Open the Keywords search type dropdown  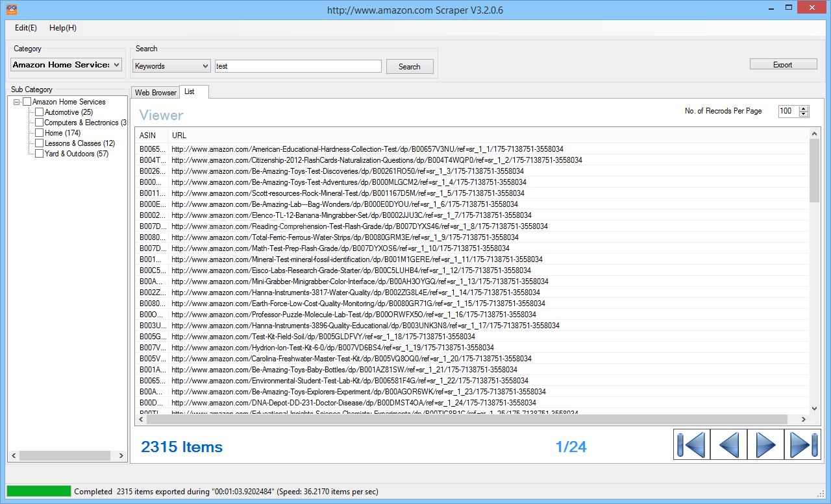[171, 66]
